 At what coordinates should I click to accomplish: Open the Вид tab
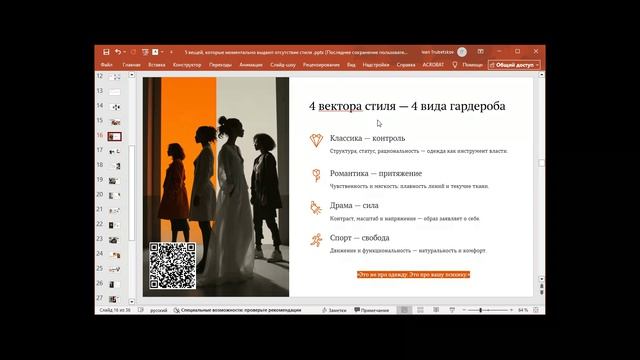click(351, 65)
